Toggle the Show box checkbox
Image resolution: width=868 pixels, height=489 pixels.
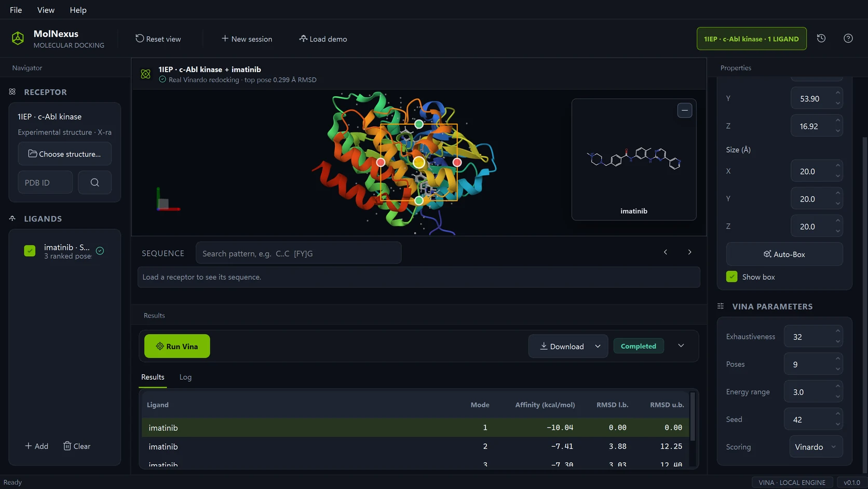tap(732, 277)
